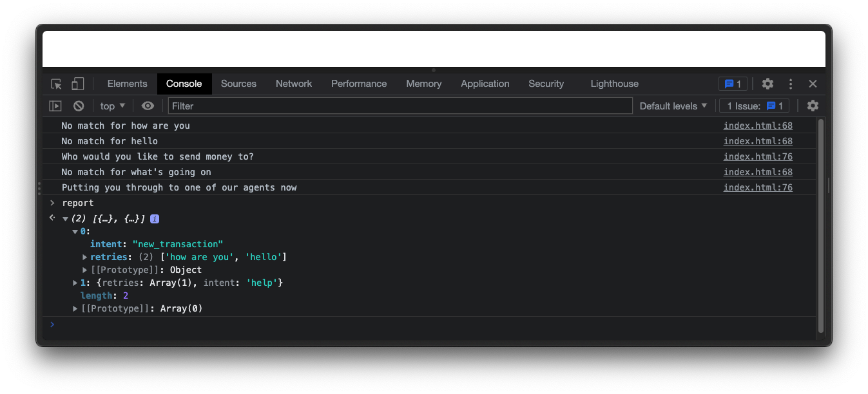Click the 'report' command entry
This screenshot has height=394, width=868.
point(78,203)
